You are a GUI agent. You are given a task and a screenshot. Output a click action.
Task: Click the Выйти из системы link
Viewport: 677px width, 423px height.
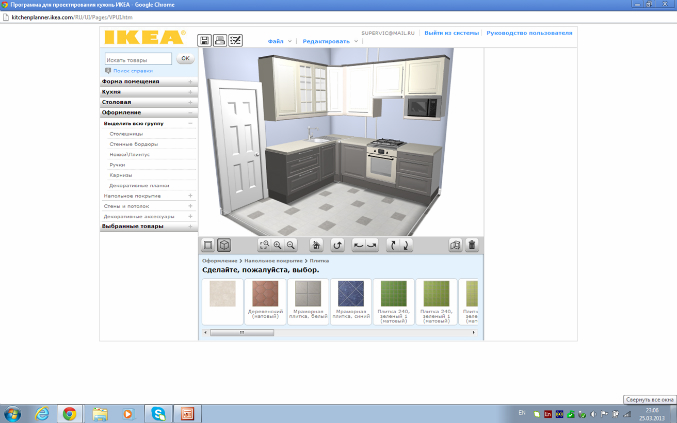[x=451, y=33]
